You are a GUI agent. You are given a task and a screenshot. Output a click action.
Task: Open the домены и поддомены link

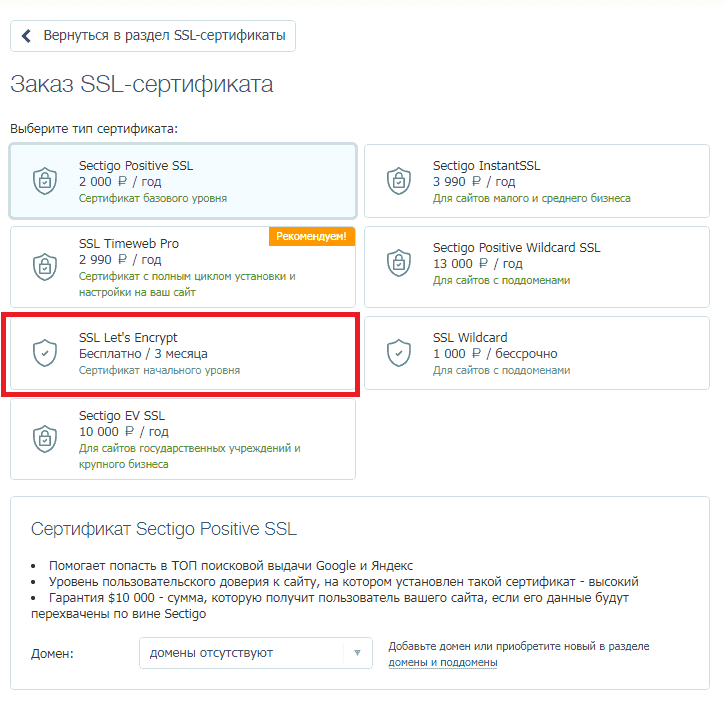(x=443, y=662)
